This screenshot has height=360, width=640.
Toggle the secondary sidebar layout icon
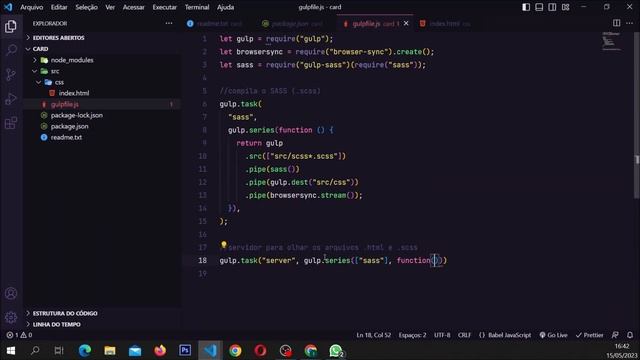click(x=552, y=7)
